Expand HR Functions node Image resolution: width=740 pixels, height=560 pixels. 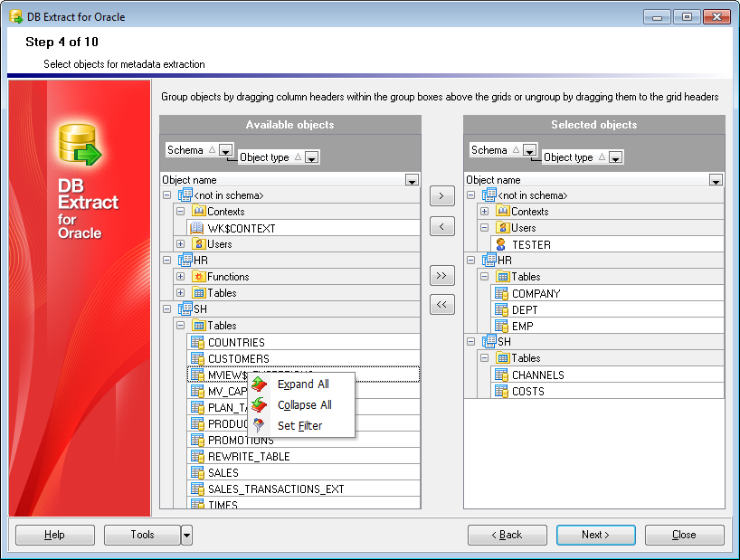pos(180,277)
